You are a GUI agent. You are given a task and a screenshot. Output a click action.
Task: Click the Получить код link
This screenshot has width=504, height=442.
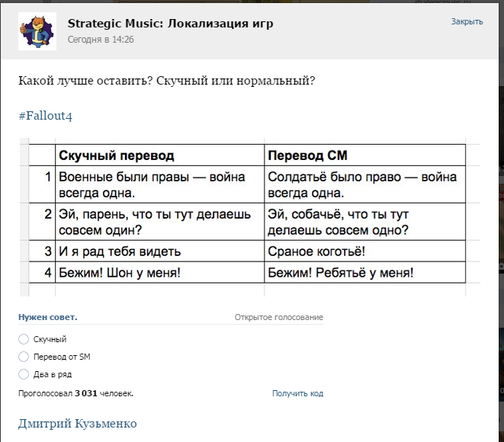pyautogui.click(x=297, y=393)
